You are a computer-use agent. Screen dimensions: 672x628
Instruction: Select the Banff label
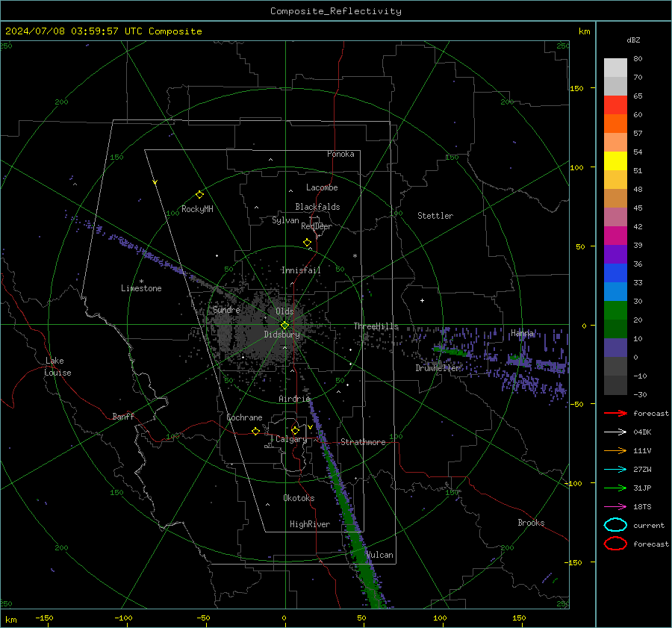(123, 416)
